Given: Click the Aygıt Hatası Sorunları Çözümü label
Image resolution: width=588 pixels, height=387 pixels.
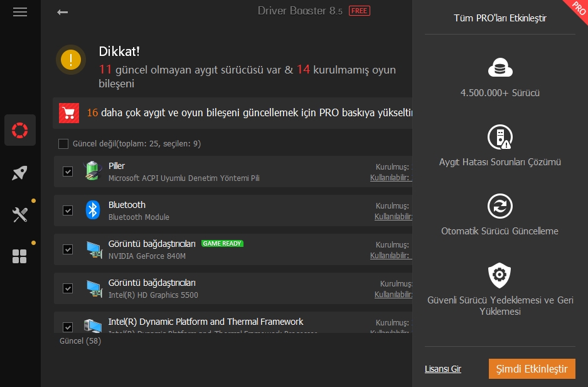Looking at the screenshot, I should click(500, 162).
